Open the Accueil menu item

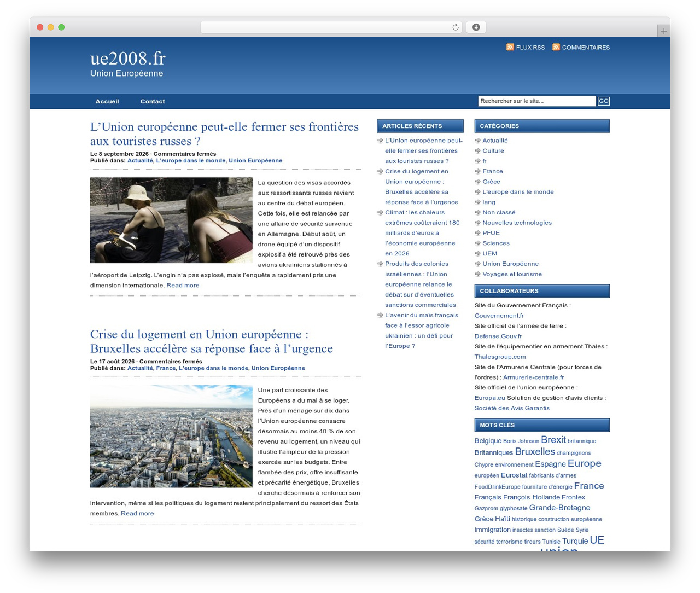click(x=107, y=101)
